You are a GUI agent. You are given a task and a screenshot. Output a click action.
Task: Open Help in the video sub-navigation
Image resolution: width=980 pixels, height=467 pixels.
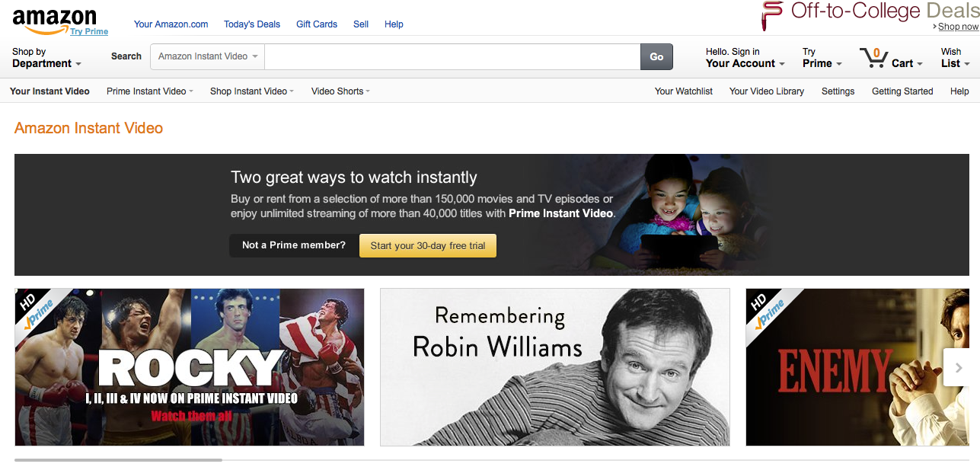point(959,91)
